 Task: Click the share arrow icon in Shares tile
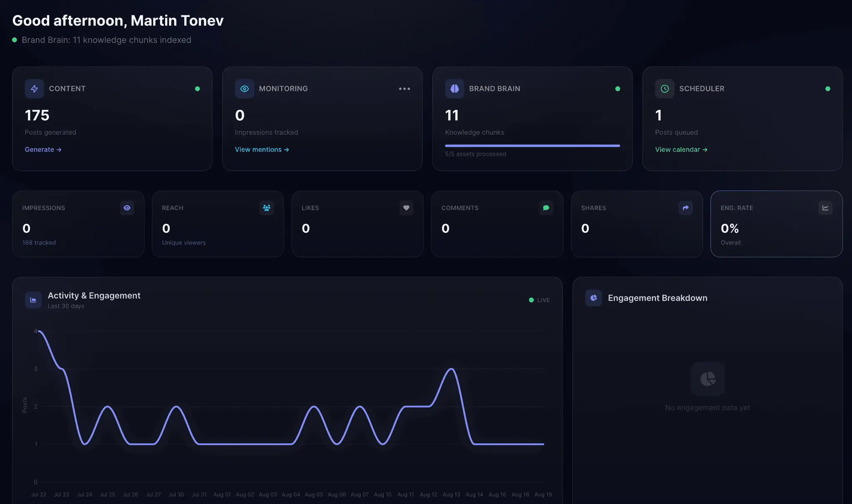[686, 208]
